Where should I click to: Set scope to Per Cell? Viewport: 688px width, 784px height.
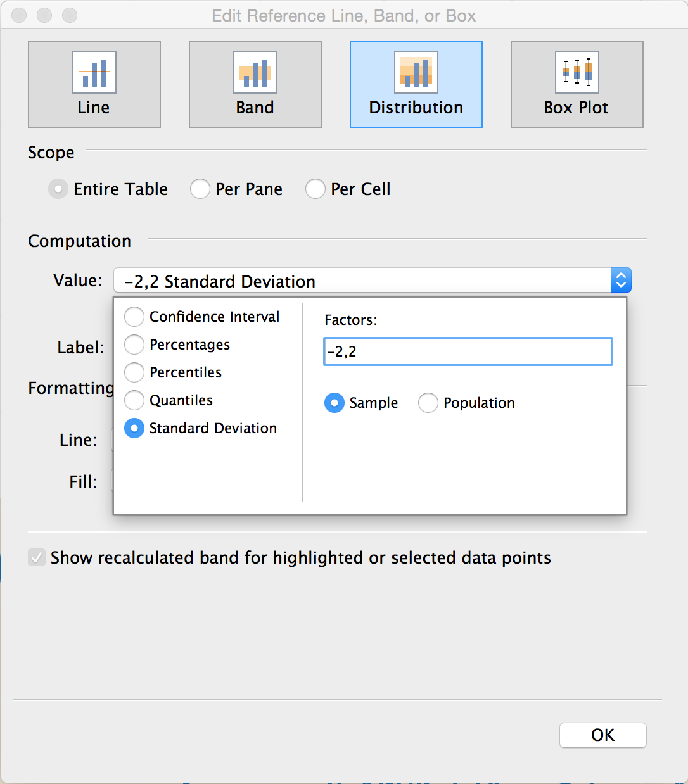click(315, 189)
